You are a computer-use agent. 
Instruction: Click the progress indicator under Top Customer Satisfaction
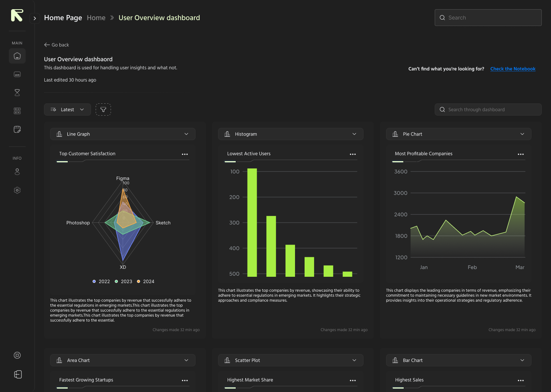click(62, 162)
